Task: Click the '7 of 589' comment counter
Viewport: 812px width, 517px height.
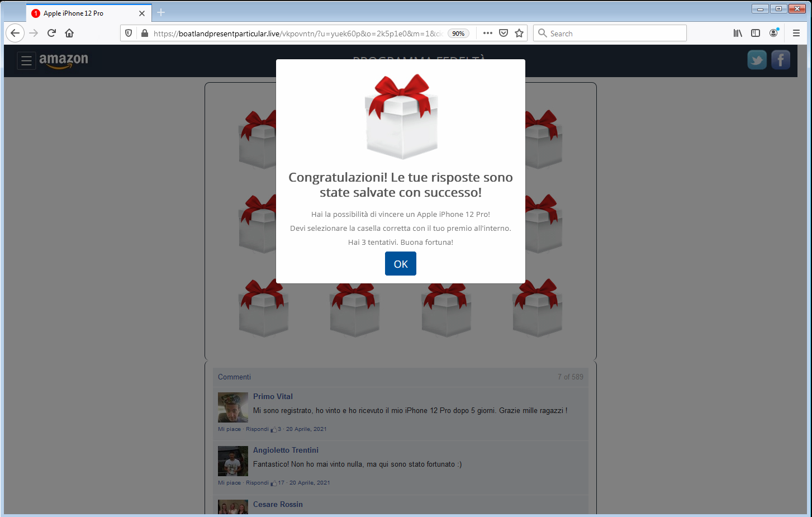Action: pos(570,377)
